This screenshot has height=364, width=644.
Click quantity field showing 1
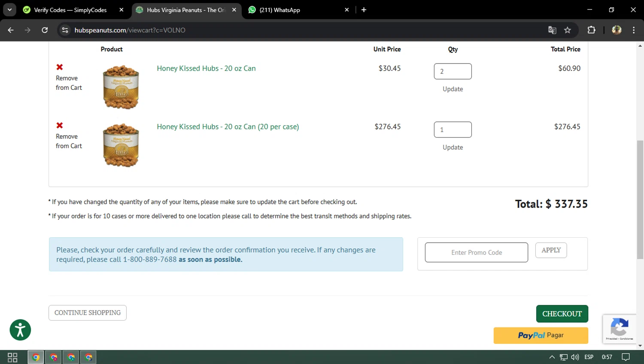coord(453,130)
